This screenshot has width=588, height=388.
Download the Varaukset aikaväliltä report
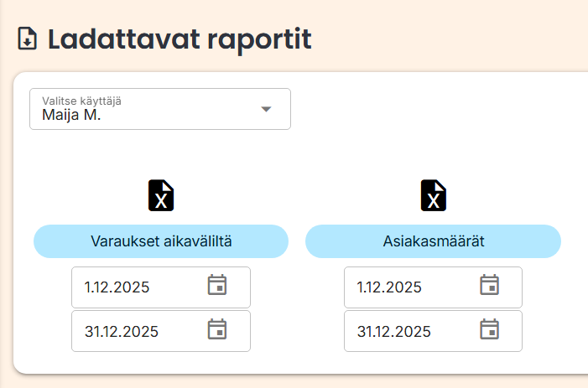pyautogui.click(x=161, y=241)
